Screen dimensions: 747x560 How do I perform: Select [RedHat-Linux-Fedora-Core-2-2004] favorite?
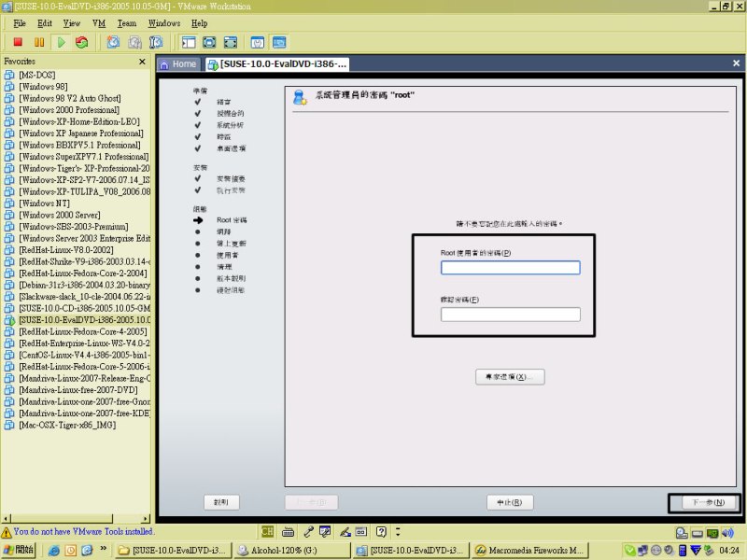click(x=83, y=273)
